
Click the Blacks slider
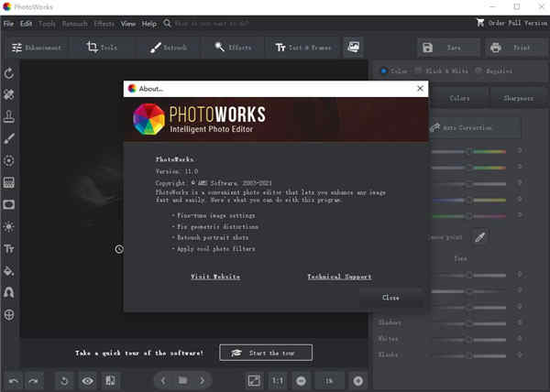469,356
